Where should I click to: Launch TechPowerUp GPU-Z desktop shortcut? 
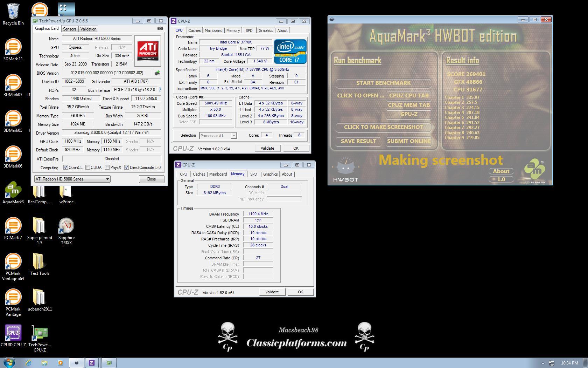click(40, 339)
